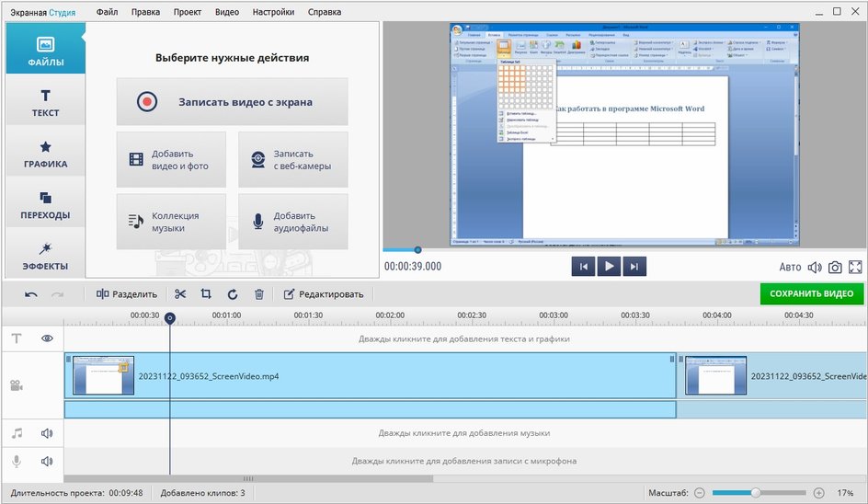Take a snapshot with camera icon
Viewport: 868px width, 504px height.
[x=835, y=268]
